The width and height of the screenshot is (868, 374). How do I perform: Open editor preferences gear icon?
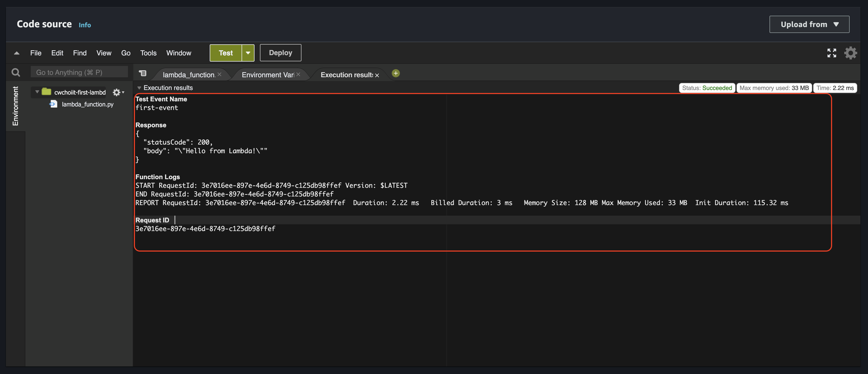850,53
